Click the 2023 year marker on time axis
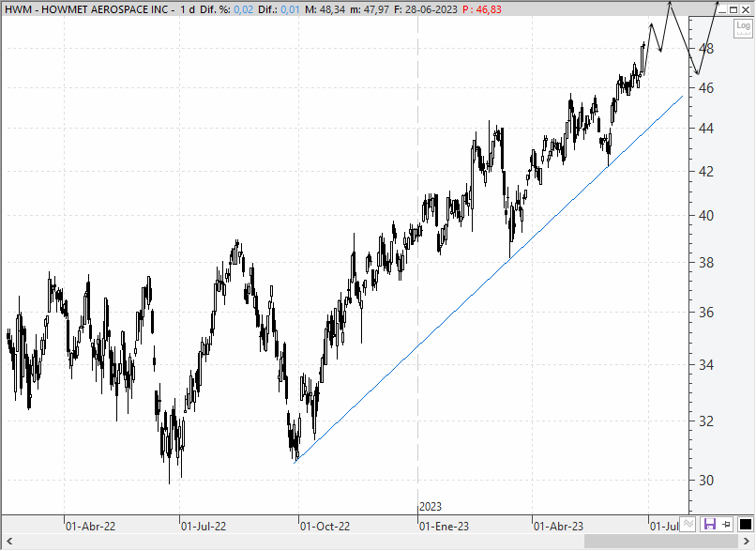Viewport: 756px width, 551px height. (431, 507)
